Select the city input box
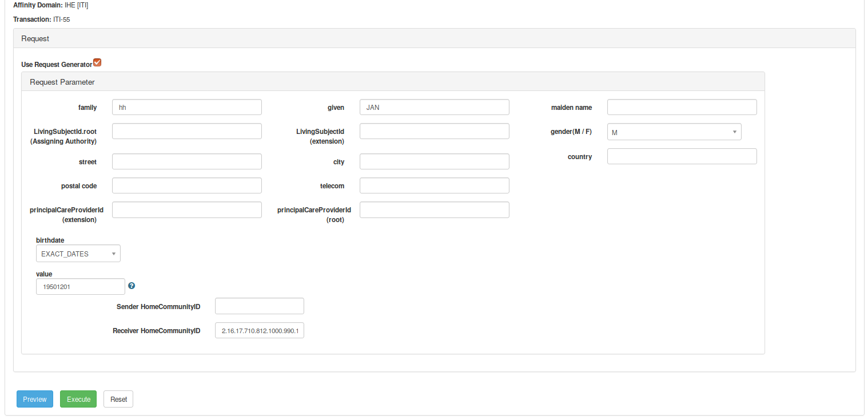The height and width of the screenshot is (419, 868). tap(434, 161)
